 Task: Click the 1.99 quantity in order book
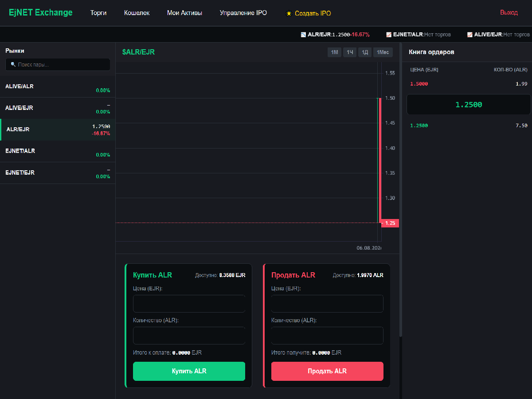pos(521,84)
